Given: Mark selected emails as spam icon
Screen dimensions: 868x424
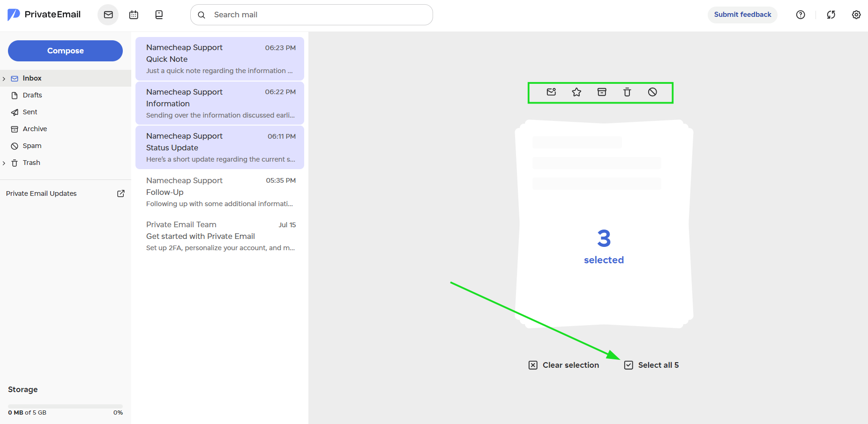Looking at the screenshot, I should pyautogui.click(x=652, y=92).
